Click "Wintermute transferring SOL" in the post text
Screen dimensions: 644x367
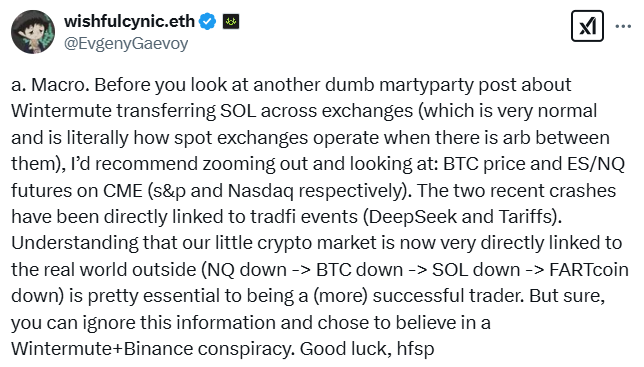(x=133, y=111)
